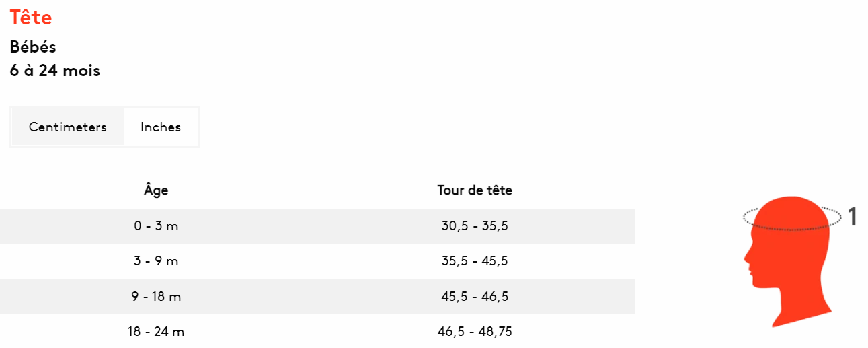Click the number 1 measurement marker

[x=852, y=217]
